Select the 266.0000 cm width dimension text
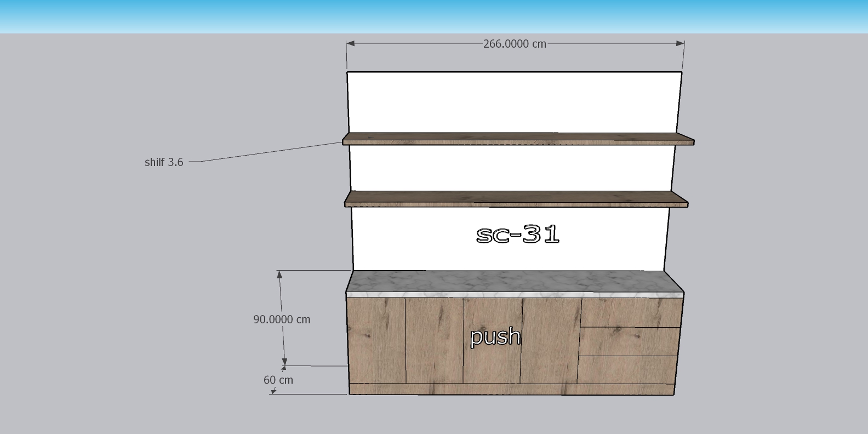The width and height of the screenshot is (868, 434). coord(515,44)
